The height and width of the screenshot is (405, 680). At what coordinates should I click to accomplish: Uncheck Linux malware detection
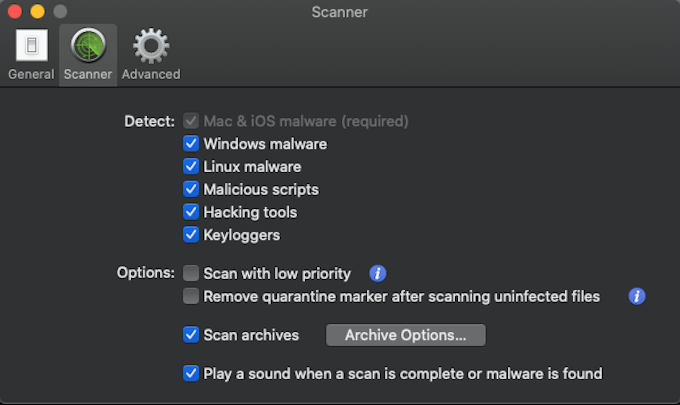tap(191, 166)
